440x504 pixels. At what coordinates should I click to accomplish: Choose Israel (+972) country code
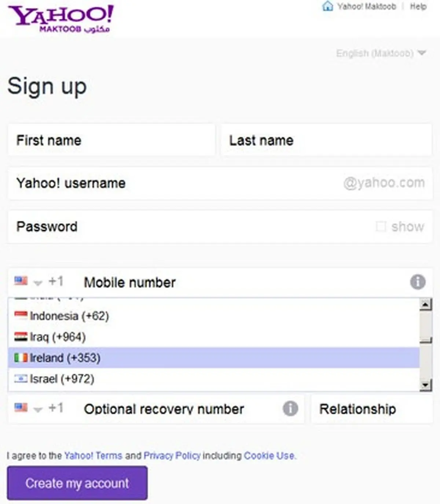[62, 378]
